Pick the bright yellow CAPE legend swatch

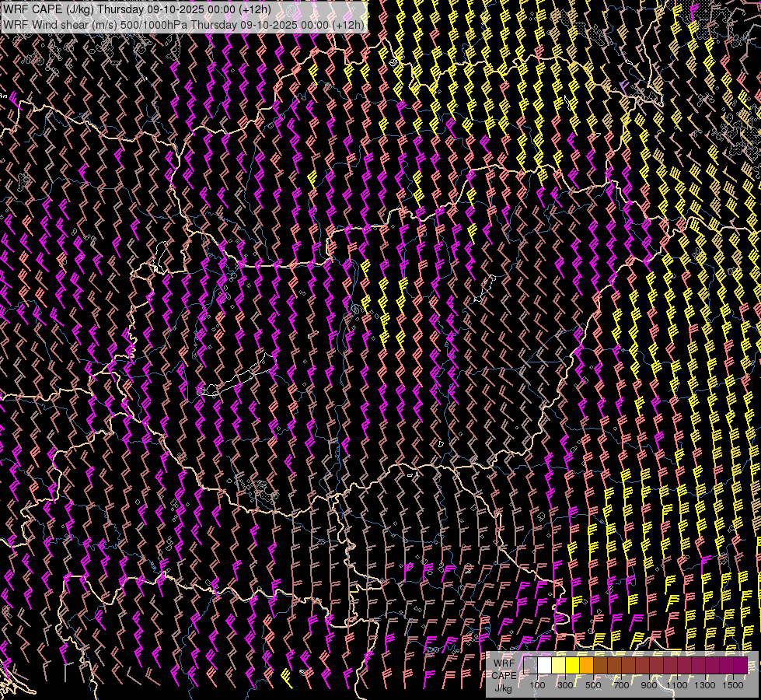(572, 666)
